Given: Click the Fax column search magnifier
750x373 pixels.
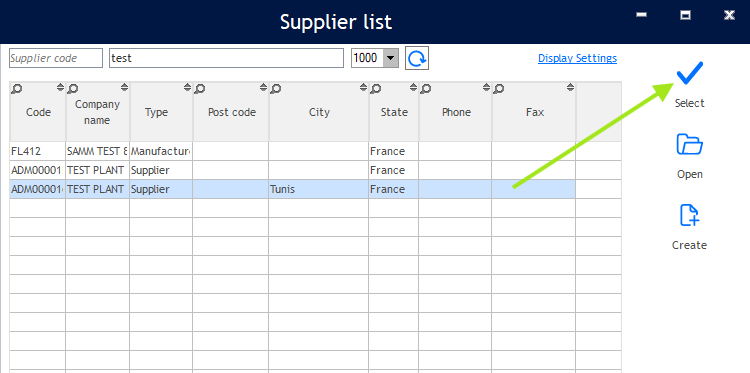Looking at the screenshot, I should (498, 88).
